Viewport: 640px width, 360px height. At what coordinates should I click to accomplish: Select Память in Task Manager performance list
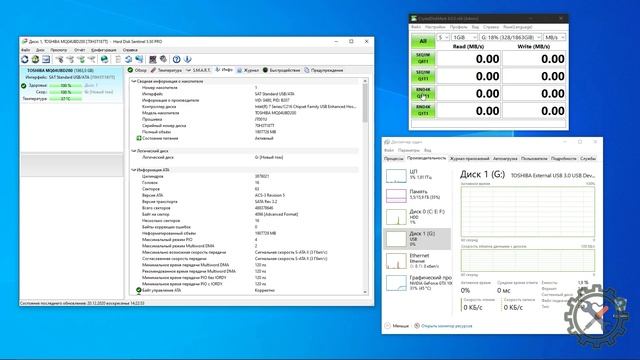tap(418, 195)
